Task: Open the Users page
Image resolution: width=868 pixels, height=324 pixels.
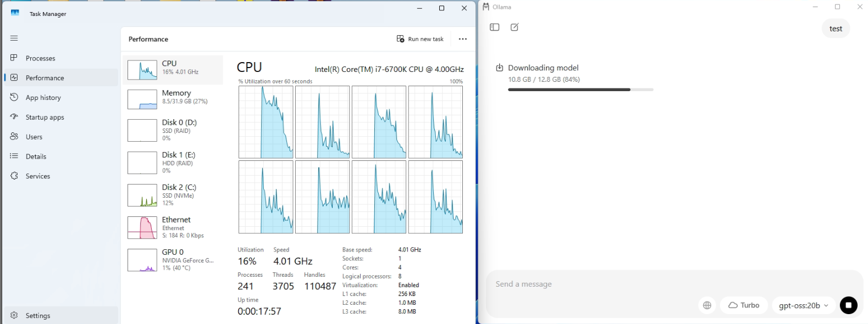Action: (x=60, y=137)
